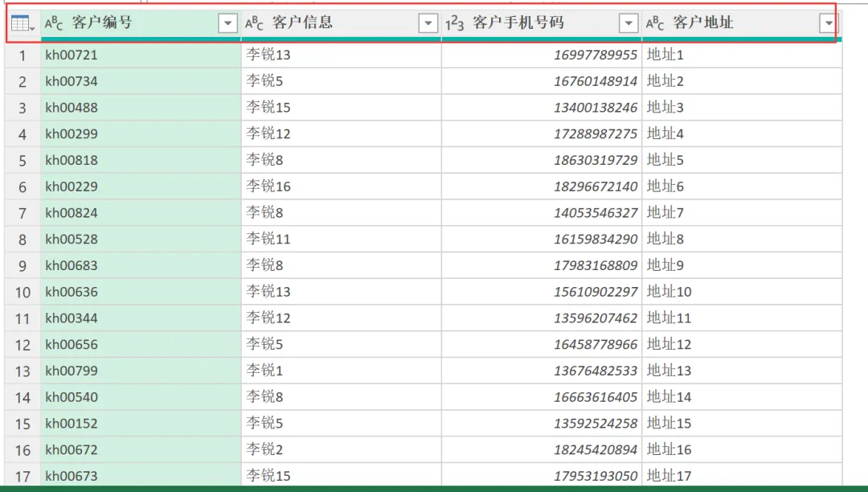Click address cell 地址12
This screenshot has width=868, height=492.
pos(743,344)
